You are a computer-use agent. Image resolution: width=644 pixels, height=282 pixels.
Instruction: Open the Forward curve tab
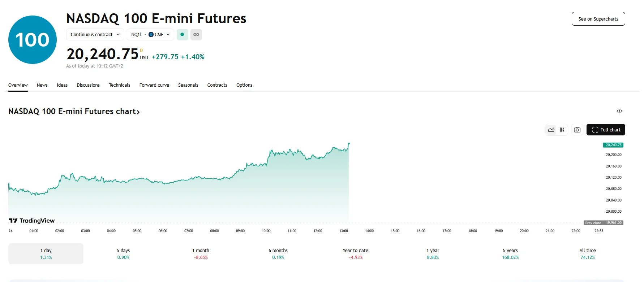tap(154, 85)
